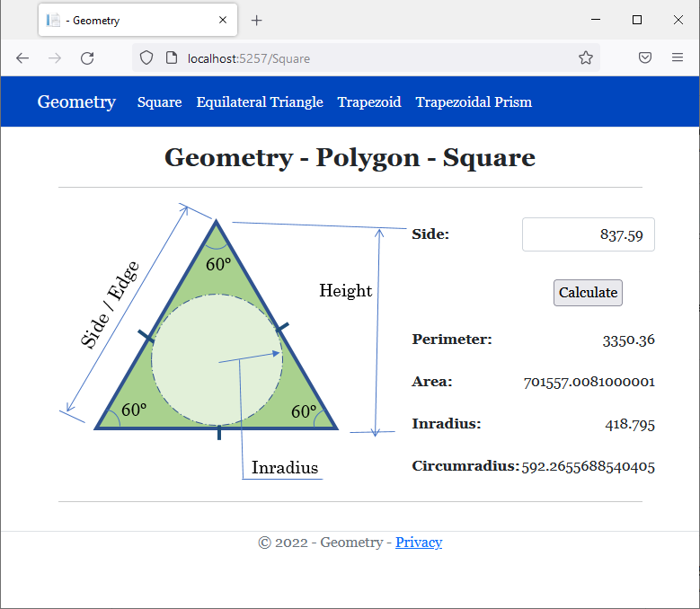Image resolution: width=700 pixels, height=609 pixels.
Task: Click the Inradius: result label
Action: click(447, 423)
